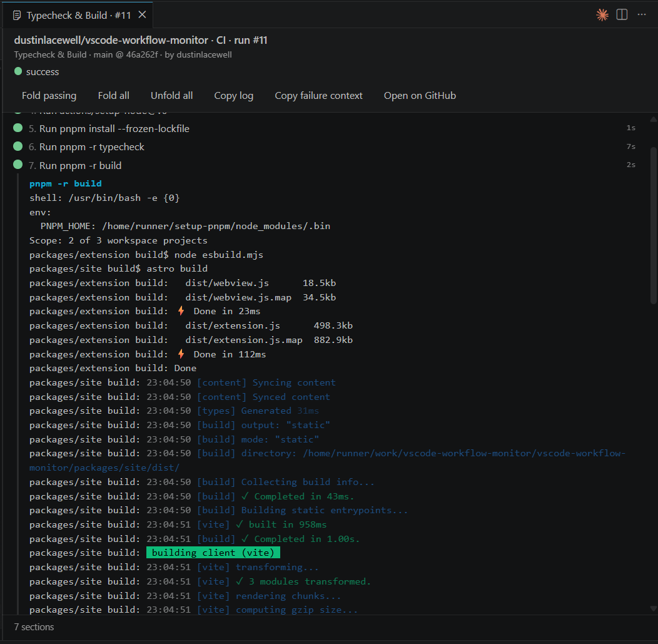Click Copy failure context
This screenshot has height=644, width=658.
click(x=318, y=95)
